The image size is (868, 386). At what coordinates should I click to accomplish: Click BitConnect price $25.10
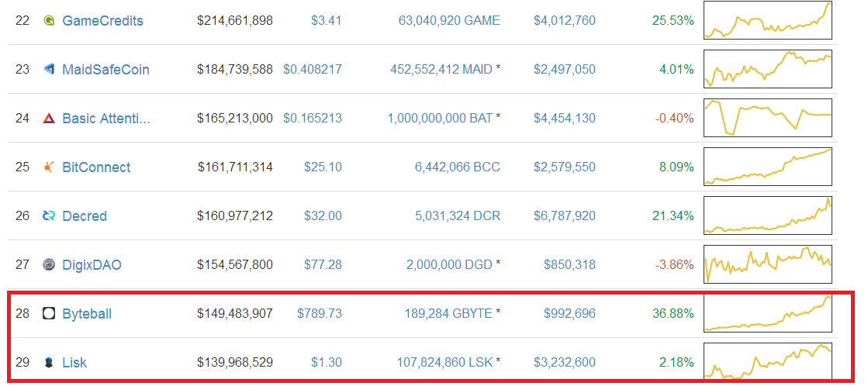[323, 167]
